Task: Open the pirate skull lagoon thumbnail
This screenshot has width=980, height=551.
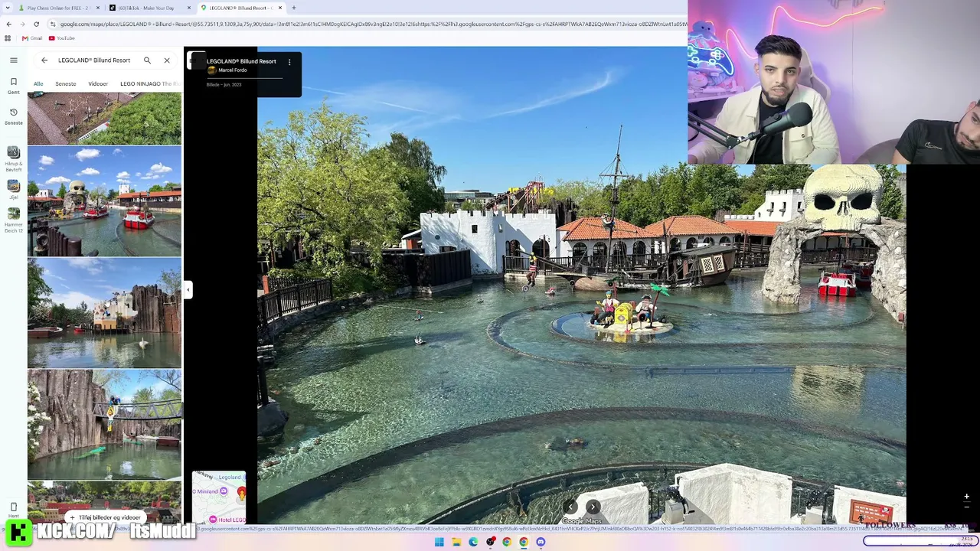Action: pos(104,201)
